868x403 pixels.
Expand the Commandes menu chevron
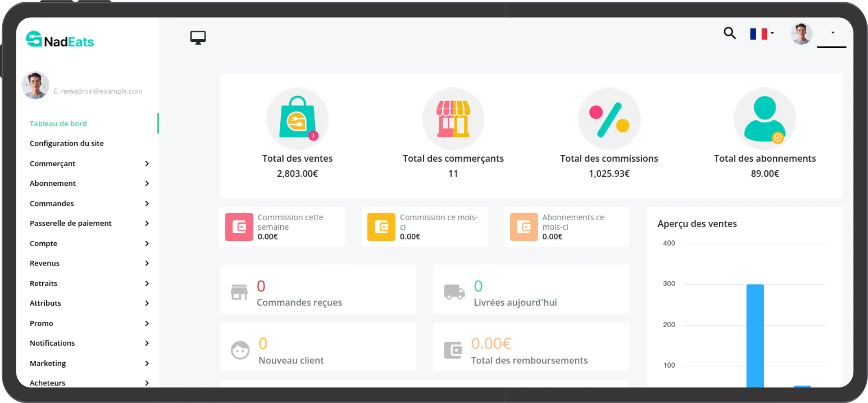point(147,203)
